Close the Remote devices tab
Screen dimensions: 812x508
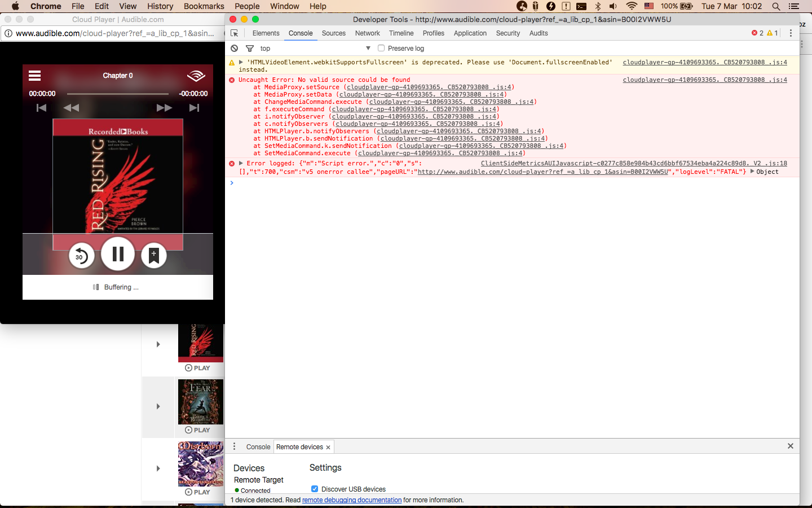328,447
